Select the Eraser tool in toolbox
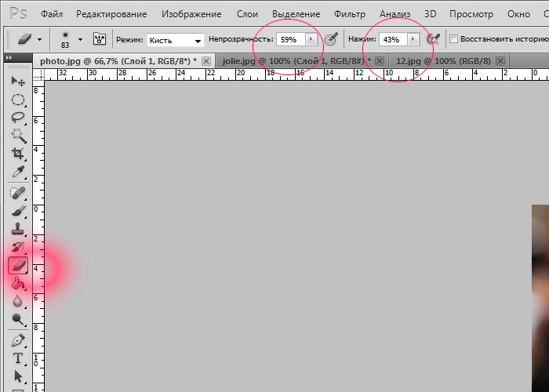549x392 pixels. click(x=18, y=266)
